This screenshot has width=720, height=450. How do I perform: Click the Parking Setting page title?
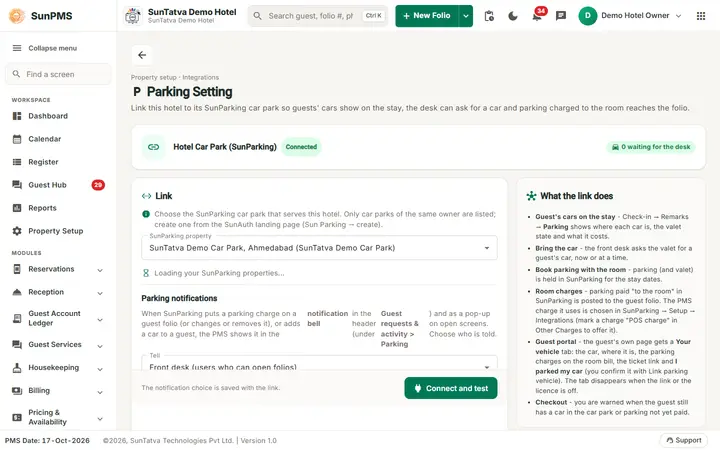click(x=189, y=92)
